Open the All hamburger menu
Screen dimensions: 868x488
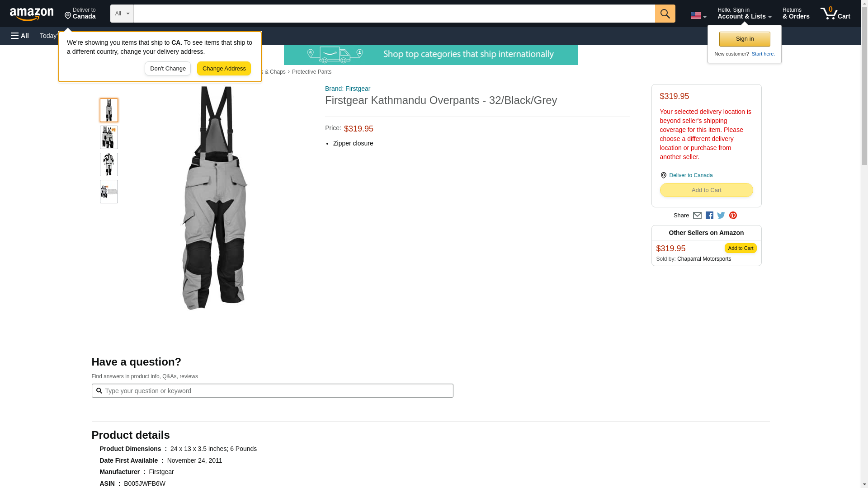coord(20,36)
